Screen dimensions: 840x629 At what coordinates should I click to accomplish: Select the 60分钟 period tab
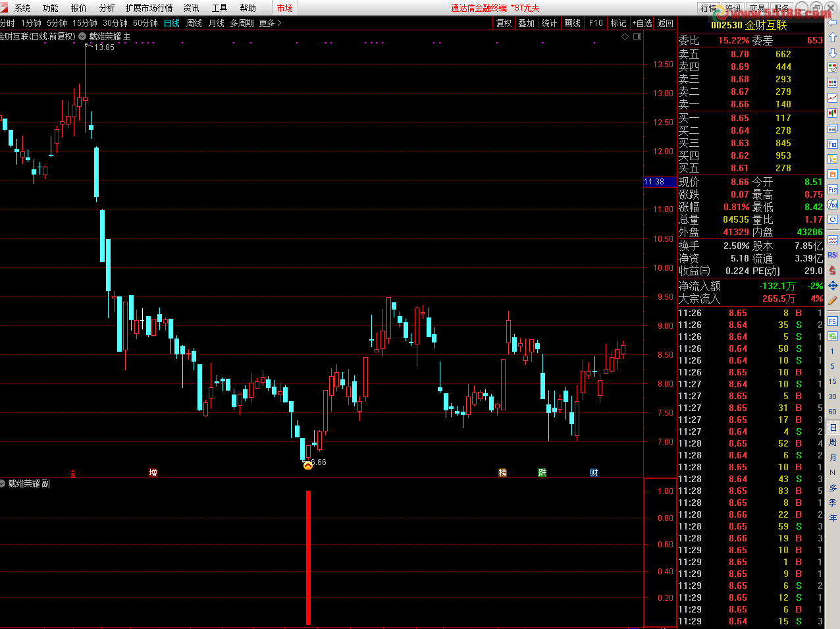tap(145, 23)
